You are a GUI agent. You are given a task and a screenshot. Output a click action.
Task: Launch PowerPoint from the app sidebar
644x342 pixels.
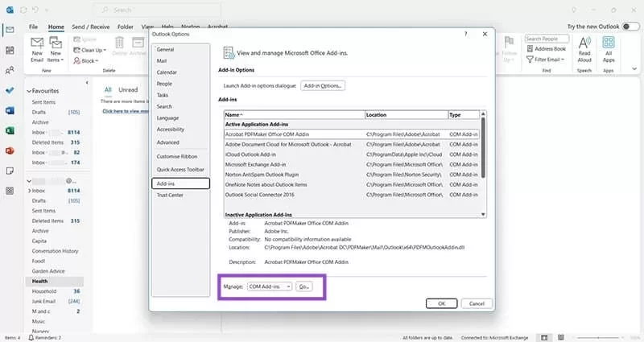(x=10, y=150)
